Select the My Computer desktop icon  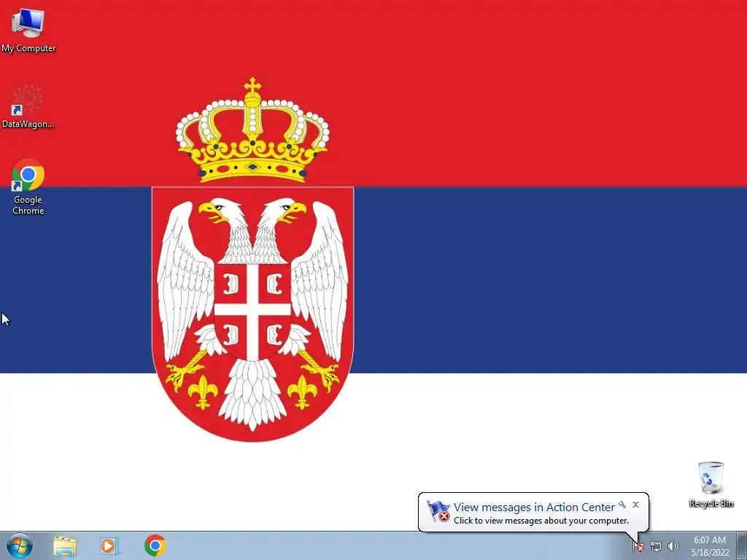point(28,31)
